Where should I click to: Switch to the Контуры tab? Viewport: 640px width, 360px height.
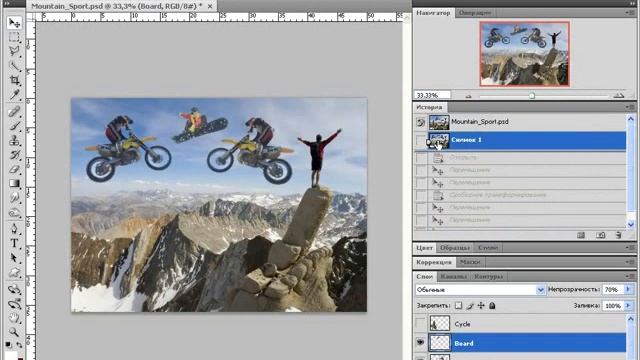tap(489, 277)
